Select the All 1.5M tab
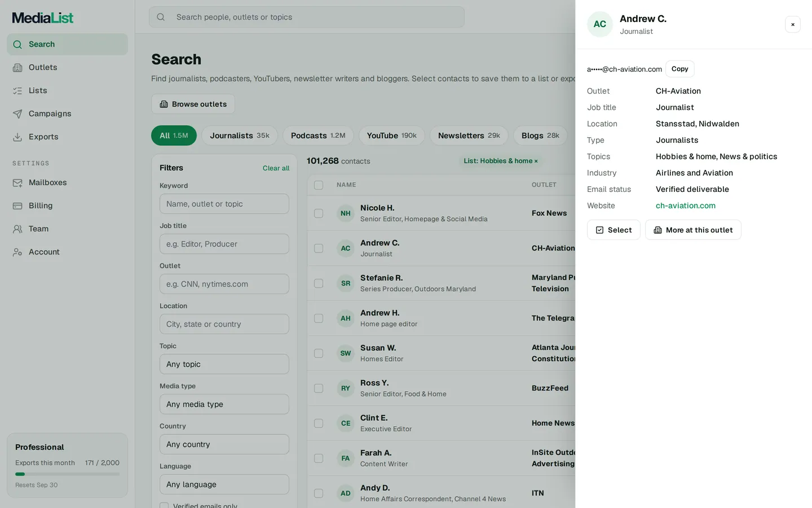This screenshot has height=508, width=812. coord(174,135)
